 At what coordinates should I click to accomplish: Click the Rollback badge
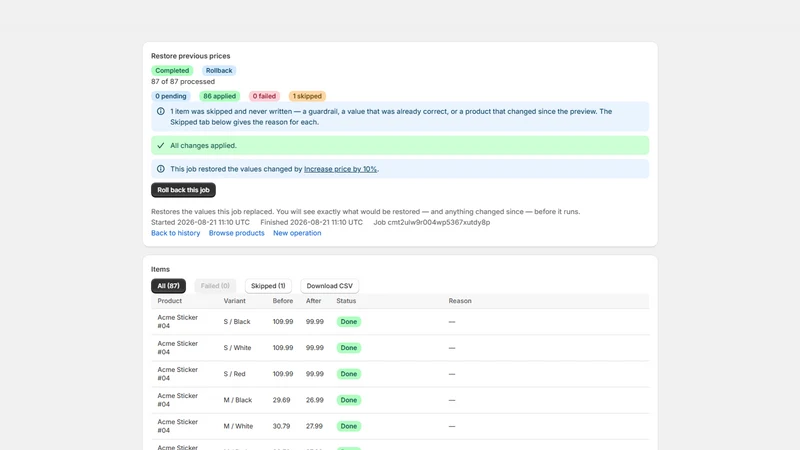(x=219, y=70)
